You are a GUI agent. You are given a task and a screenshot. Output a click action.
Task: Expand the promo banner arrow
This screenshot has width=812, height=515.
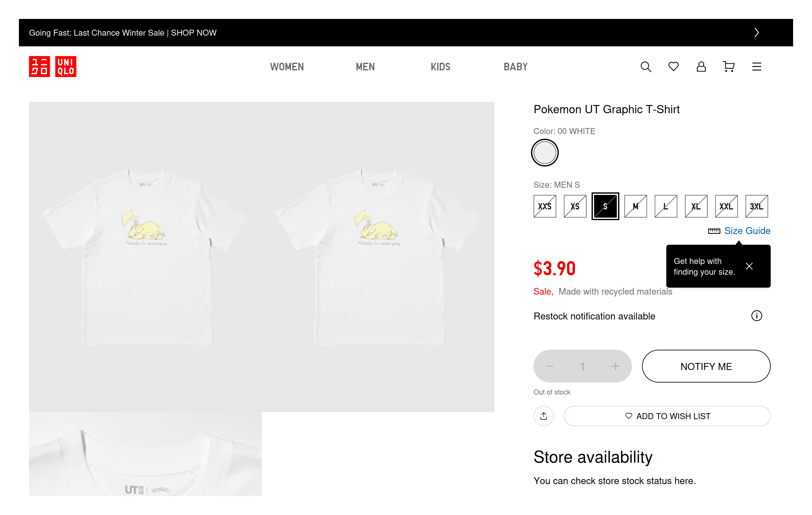click(757, 32)
